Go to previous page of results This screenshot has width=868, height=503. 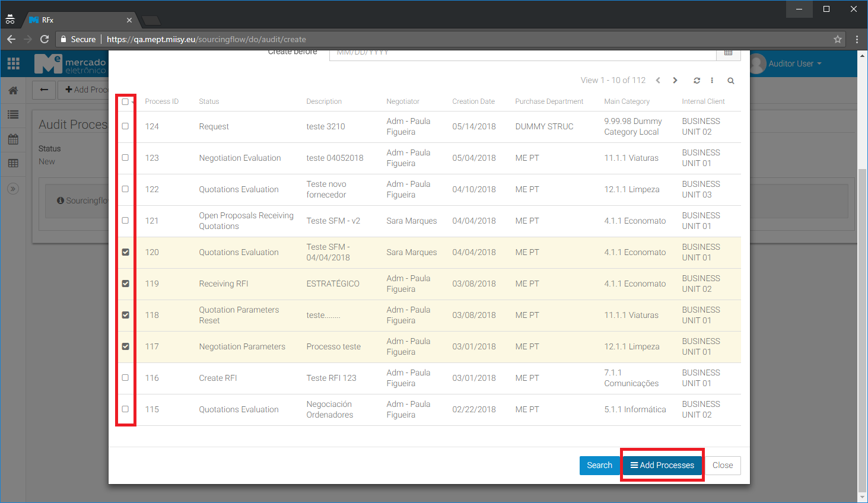tap(658, 81)
